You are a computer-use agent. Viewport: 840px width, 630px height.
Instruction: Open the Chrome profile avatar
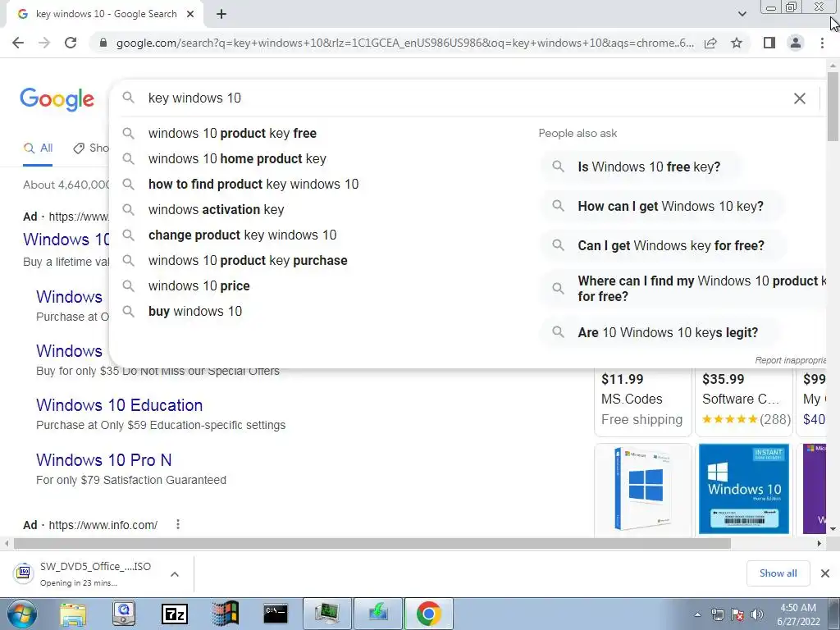[x=796, y=43]
